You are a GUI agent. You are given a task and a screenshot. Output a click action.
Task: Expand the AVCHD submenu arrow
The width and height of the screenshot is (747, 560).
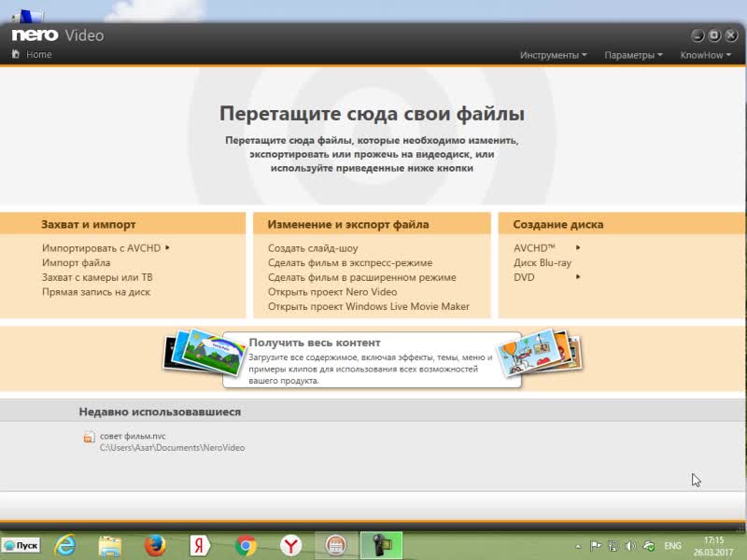(578, 247)
